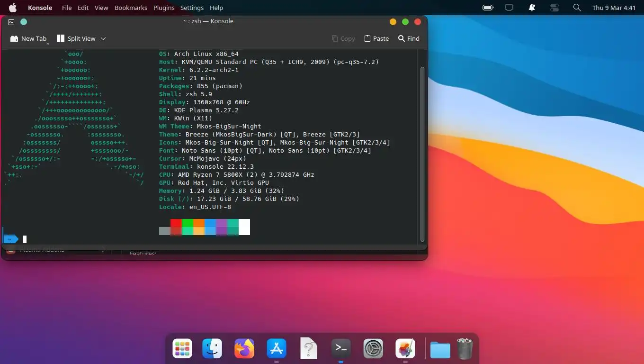Click the battery status icon
The height and width of the screenshot is (364, 644).
coord(488,8)
